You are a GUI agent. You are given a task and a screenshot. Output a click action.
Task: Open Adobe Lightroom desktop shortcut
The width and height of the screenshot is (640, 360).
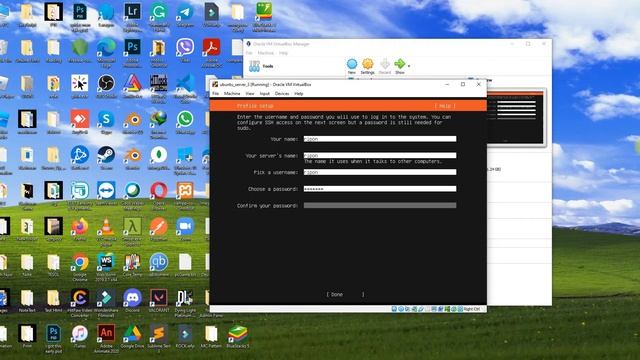pyautogui.click(x=133, y=16)
